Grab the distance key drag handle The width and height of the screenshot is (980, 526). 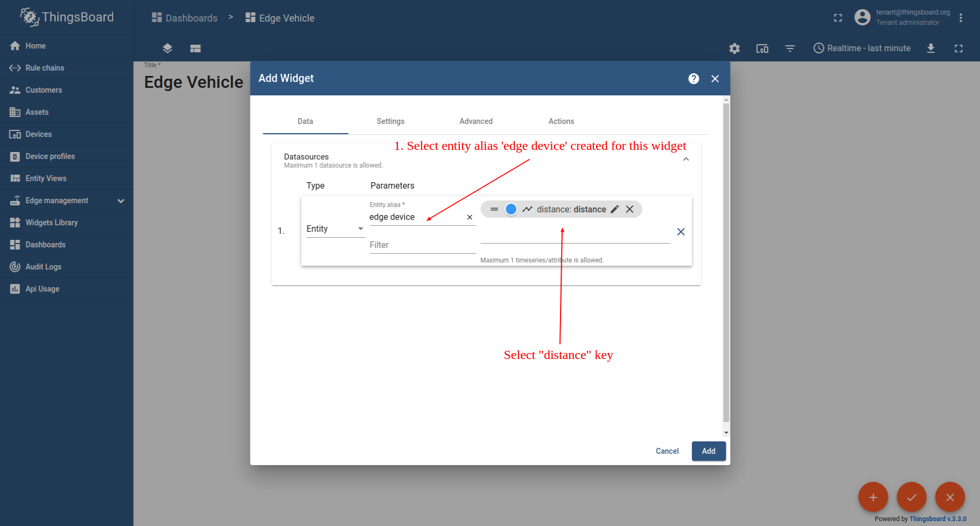coord(494,209)
